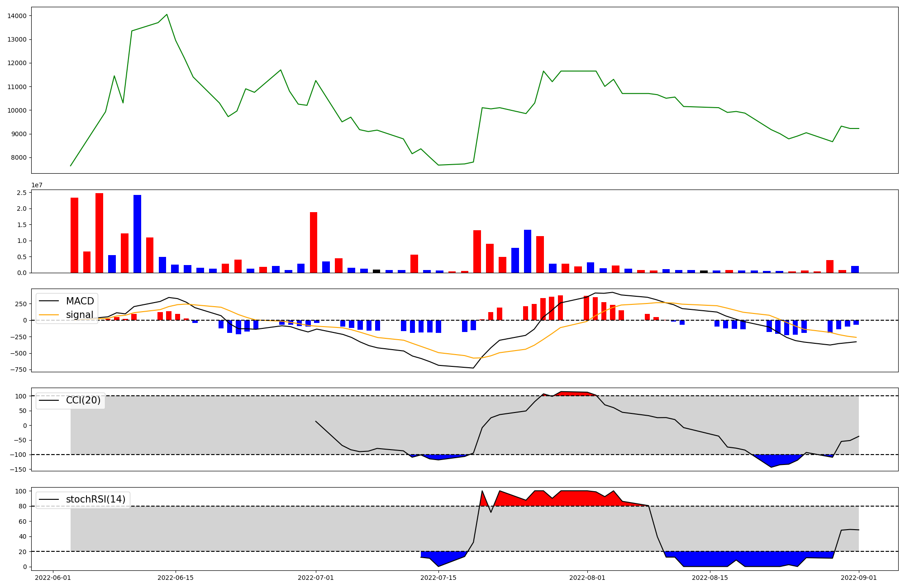Click the 2022-07-01 x-axis date label
This screenshot has width=905, height=588.
point(316,578)
